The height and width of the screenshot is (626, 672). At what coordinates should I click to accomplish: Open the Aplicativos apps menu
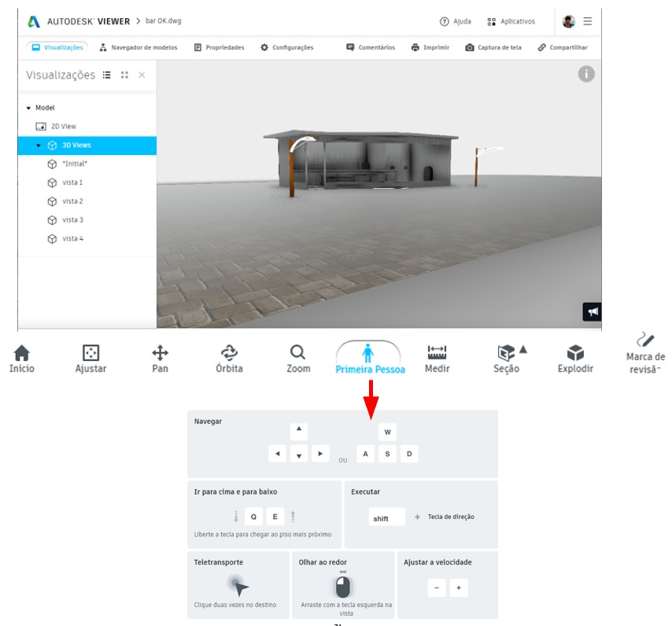pos(511,21)
